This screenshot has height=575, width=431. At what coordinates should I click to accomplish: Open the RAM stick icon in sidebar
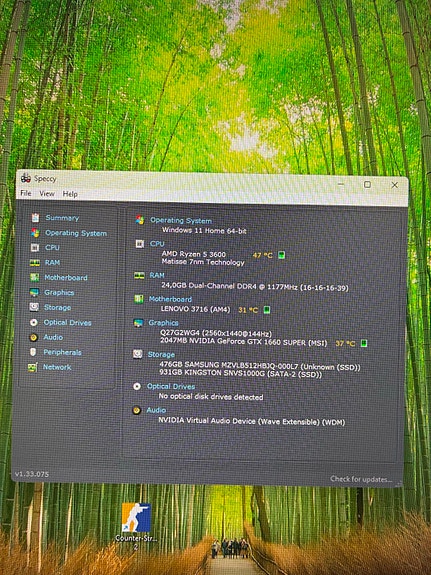(x=34, y=263)
